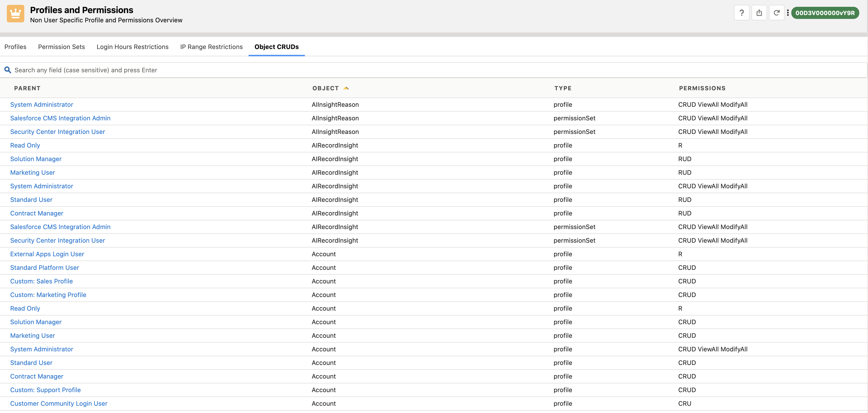Open the IP Range Restrictions tab
868x413 pixels.
click(x=211, y=47)
